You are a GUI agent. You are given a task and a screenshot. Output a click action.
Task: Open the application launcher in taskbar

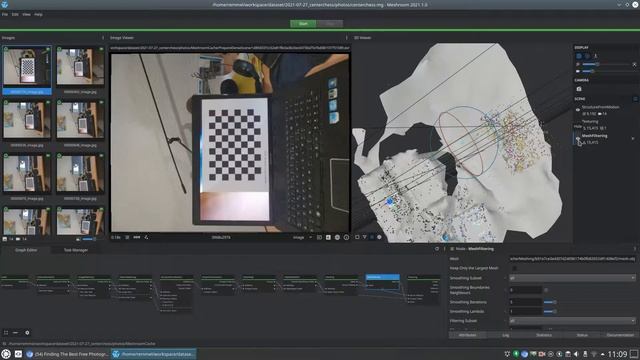tap(6, 354)
